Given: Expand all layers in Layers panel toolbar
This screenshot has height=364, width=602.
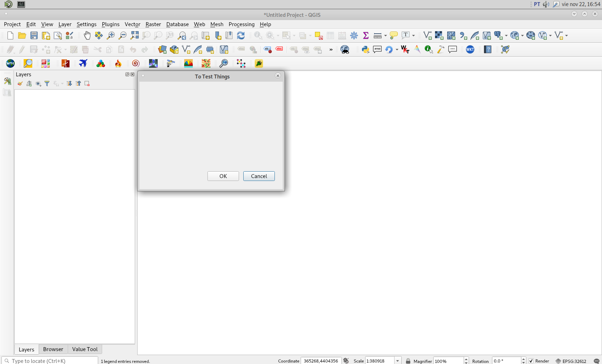Looking at the screenshot, I should click(x=70, y=83).
